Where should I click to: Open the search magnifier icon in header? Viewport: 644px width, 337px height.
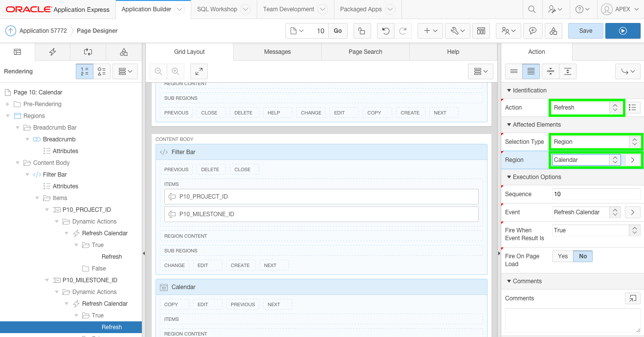tap(532, 9)
